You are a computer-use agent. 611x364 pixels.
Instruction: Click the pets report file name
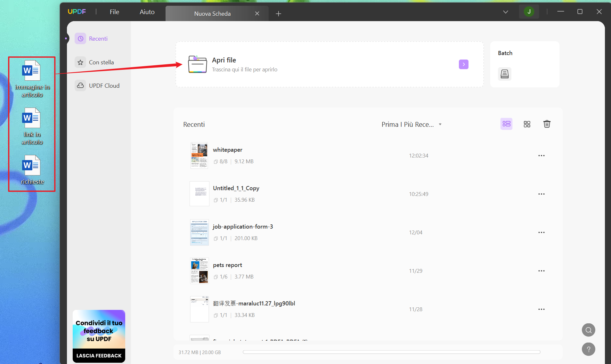(x=227, y=265)
